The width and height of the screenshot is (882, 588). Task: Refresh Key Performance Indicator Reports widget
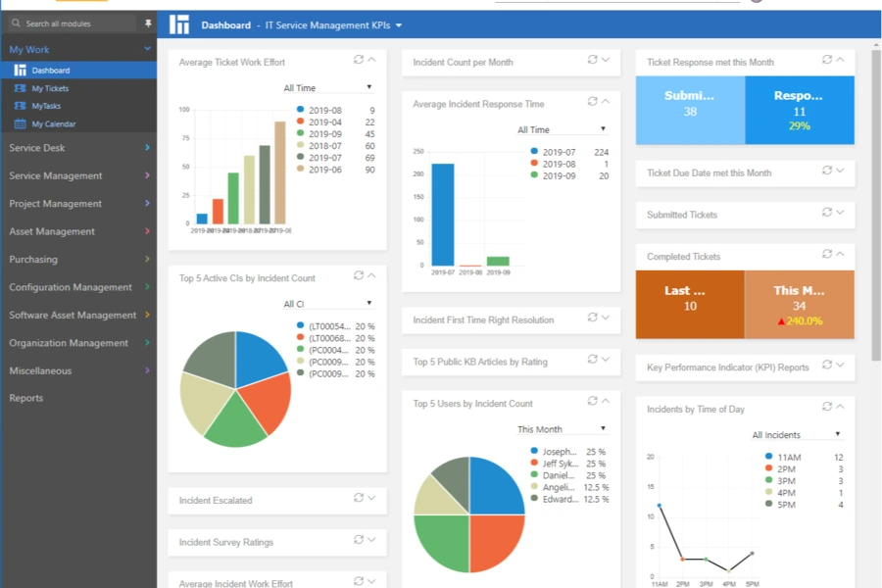827,365
